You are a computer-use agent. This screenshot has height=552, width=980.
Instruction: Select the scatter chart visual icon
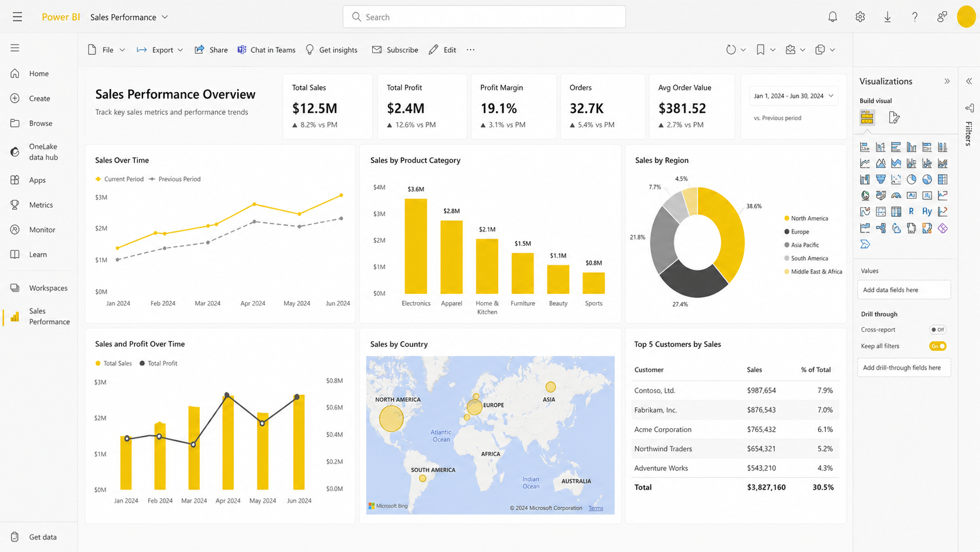(896, 180)
